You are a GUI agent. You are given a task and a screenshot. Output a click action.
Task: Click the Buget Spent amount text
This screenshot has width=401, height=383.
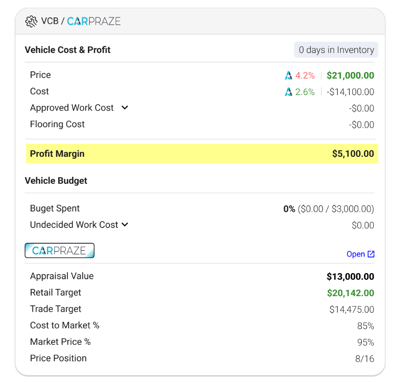tap(329, 209)
